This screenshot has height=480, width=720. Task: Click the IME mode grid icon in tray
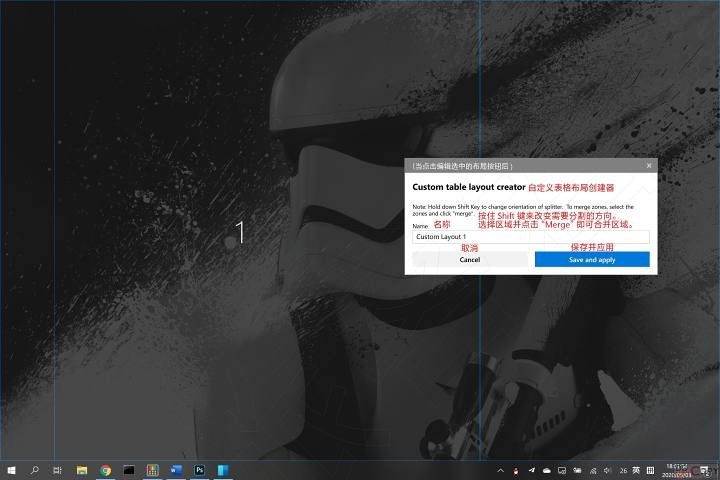pos(650,470)
